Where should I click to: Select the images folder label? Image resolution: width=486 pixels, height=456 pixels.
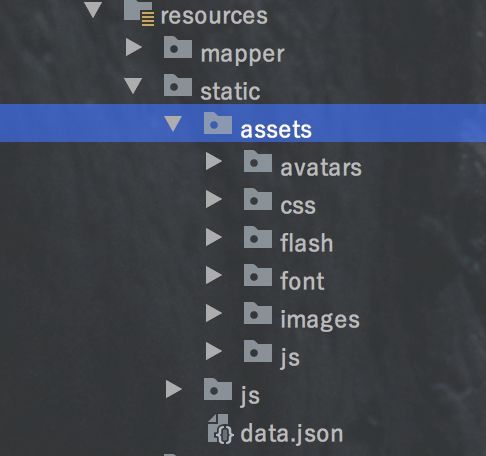tap(320, 319)
